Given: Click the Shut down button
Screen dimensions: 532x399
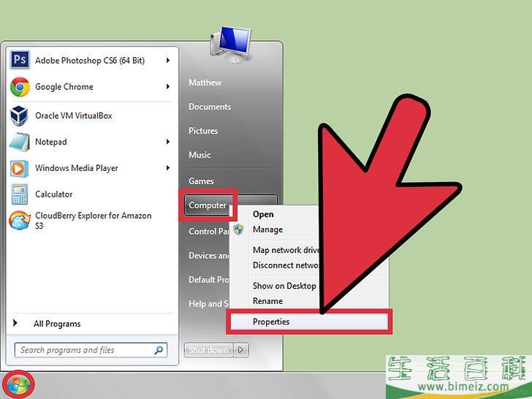Looking at the screenshot, I should pos(208,350).
